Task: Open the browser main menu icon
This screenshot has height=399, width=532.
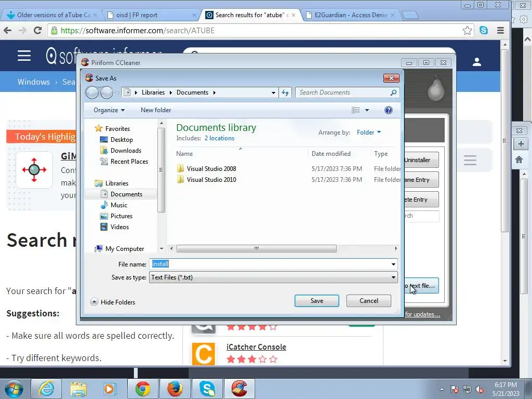Action: pos(500,31)
